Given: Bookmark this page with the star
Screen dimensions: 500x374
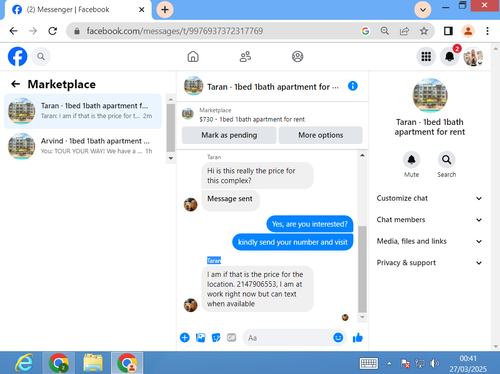Looking at the screenshot, I should (424, 31).
